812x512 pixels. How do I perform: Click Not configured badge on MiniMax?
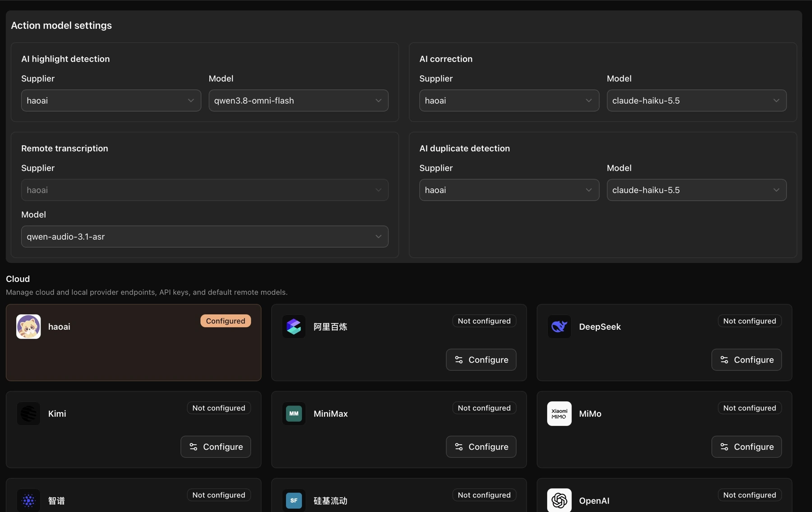click(x=484, y=408)
